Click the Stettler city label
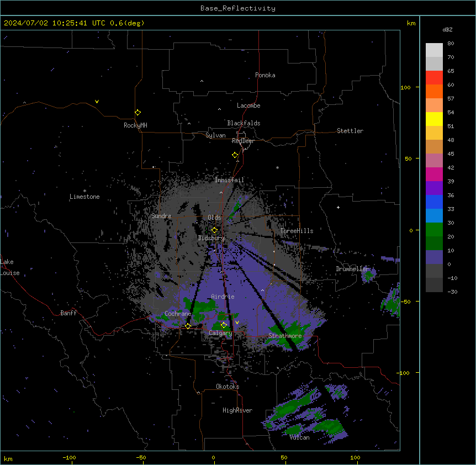This screenshot has width=476, height=465. pos(350,131)
